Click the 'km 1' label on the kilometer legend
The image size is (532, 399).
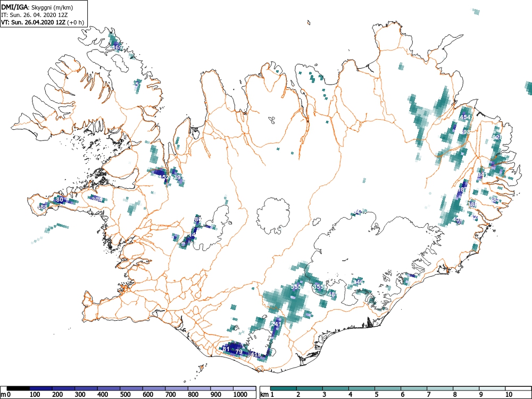coord(268,395)
